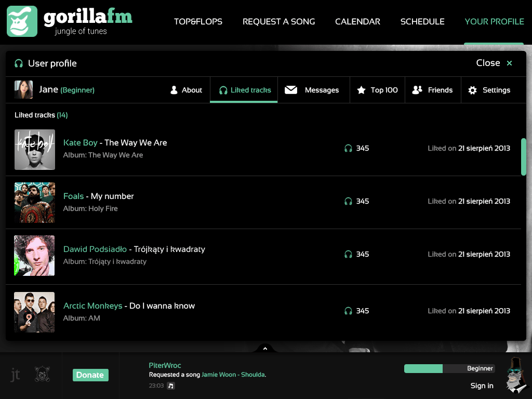
Task: Click track title 'The Way We Are'
Action: [x=136, y=142]
